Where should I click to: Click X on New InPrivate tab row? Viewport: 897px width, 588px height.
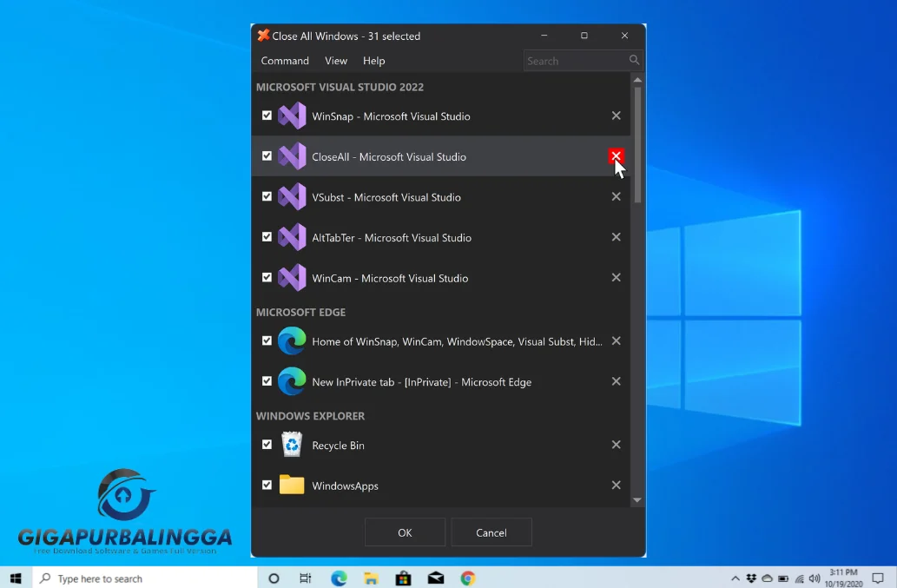coord(617,381)
